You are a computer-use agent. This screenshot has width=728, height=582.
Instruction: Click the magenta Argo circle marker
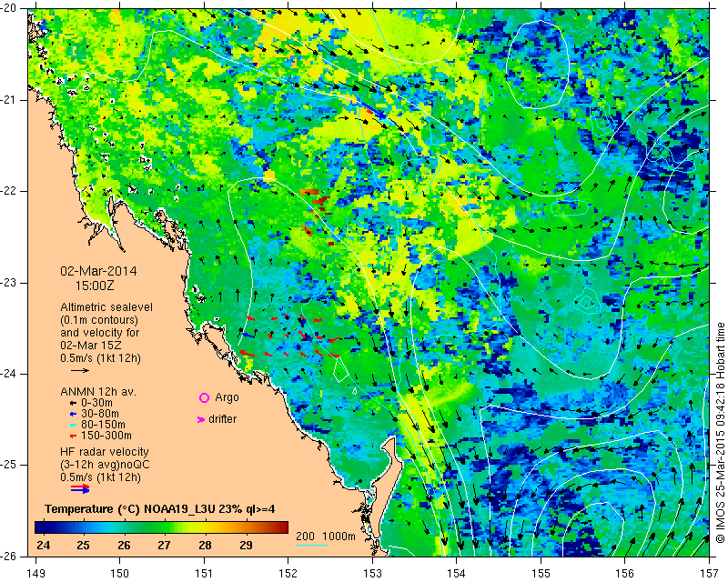204,397
